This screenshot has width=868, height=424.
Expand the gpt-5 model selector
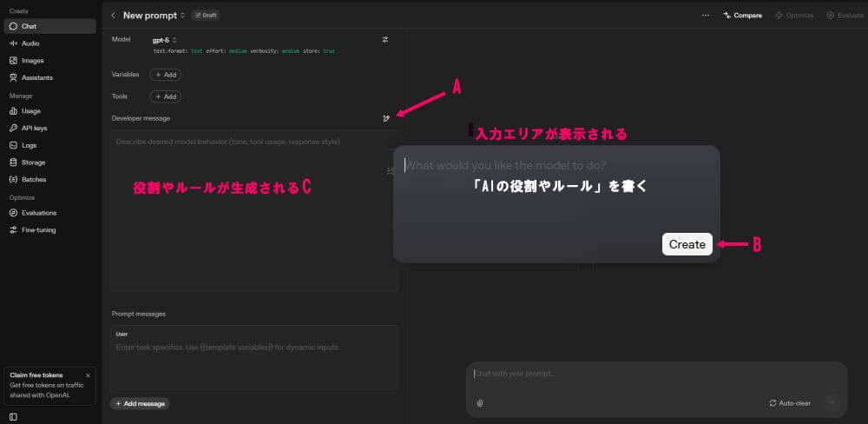click(x=165, y=40)
